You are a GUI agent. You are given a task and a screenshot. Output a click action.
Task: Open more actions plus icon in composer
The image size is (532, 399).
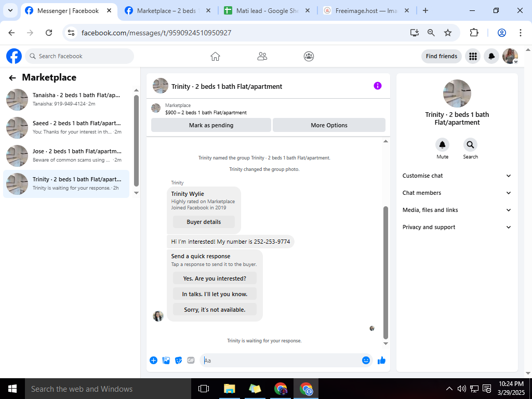click(153, 361)
